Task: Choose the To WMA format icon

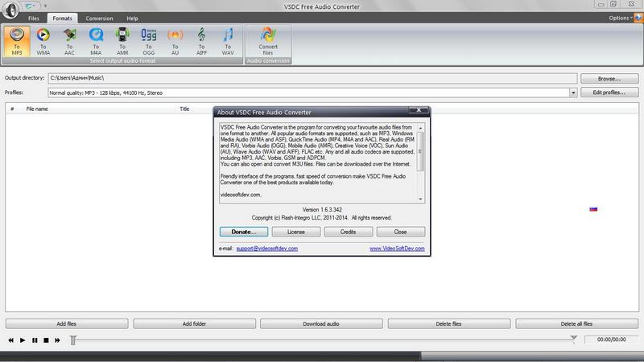Action: pyautogui.click(x=43, y=41)
